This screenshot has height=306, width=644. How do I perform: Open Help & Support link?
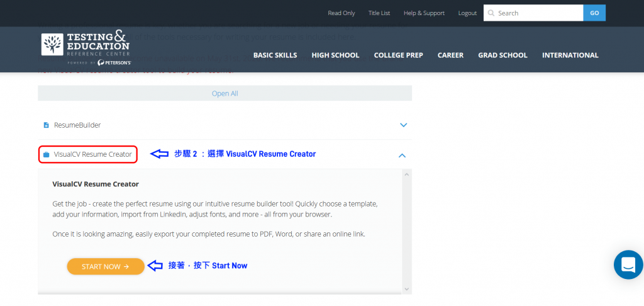(424, 13)
